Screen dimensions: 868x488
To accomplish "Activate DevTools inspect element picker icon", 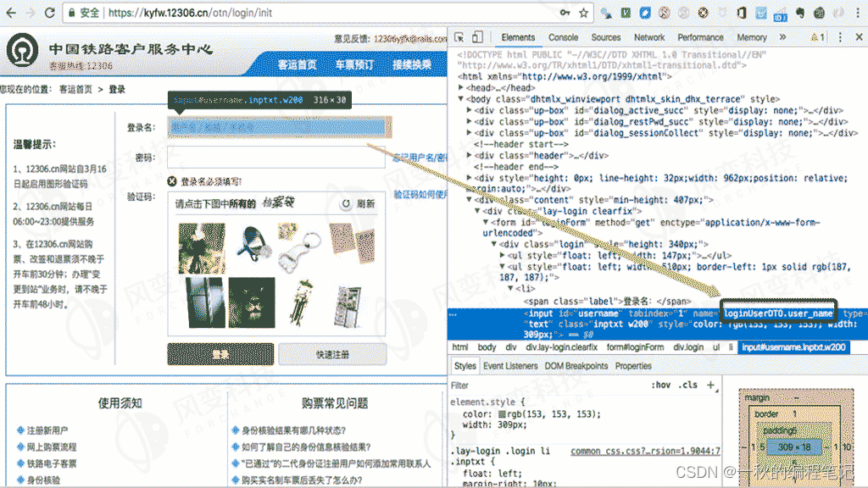I will point(459,37).
